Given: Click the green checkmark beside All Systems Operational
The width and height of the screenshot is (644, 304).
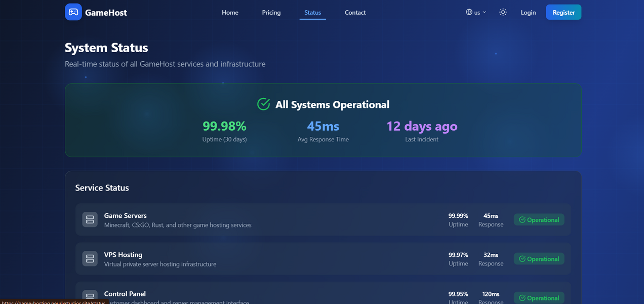Looking at the screenshot, I should click(x=264, y=104).
